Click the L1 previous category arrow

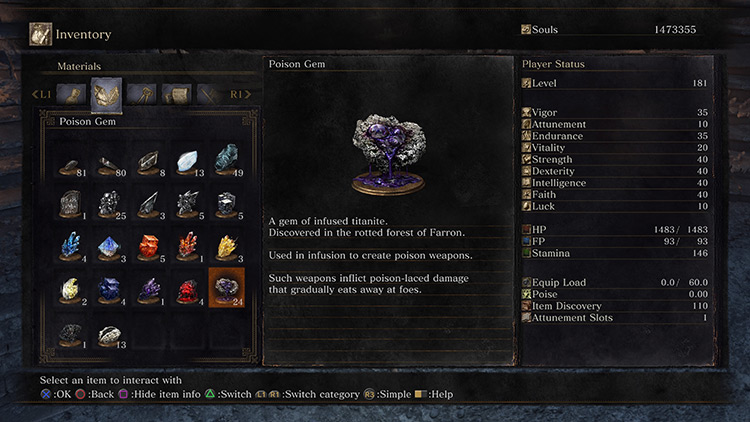(x=42, y=94)
